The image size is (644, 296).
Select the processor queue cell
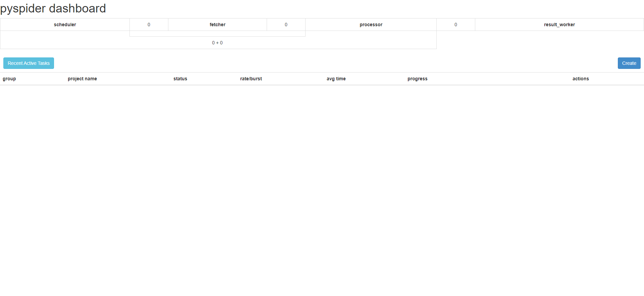click(x=371, y=25)
